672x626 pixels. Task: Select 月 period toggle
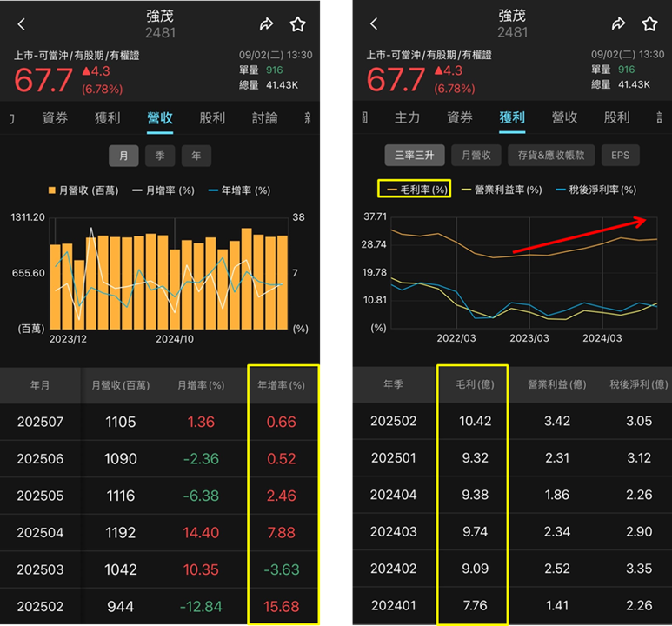[123, 156]
